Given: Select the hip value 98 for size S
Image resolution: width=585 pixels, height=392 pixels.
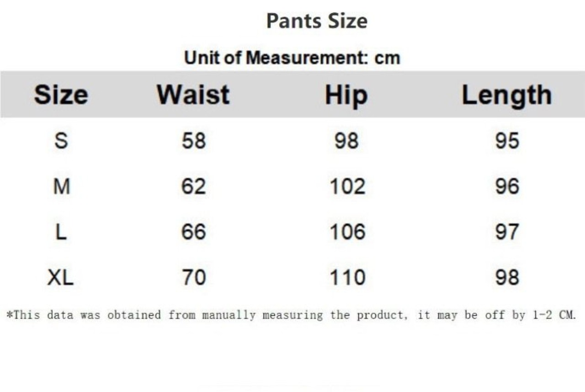Looking at the screenshot, I should point(346,141).
